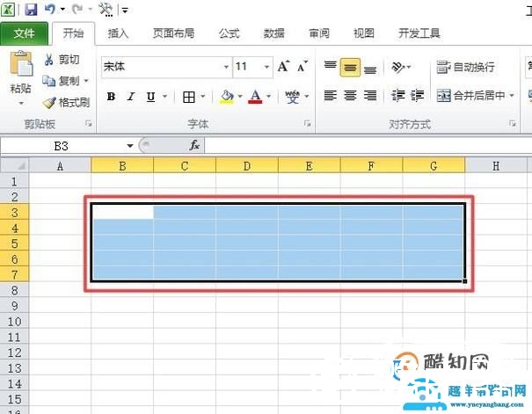The image size is (532, 414).
Task: Click the Name Box showing B3
Action: coord(62,146)
